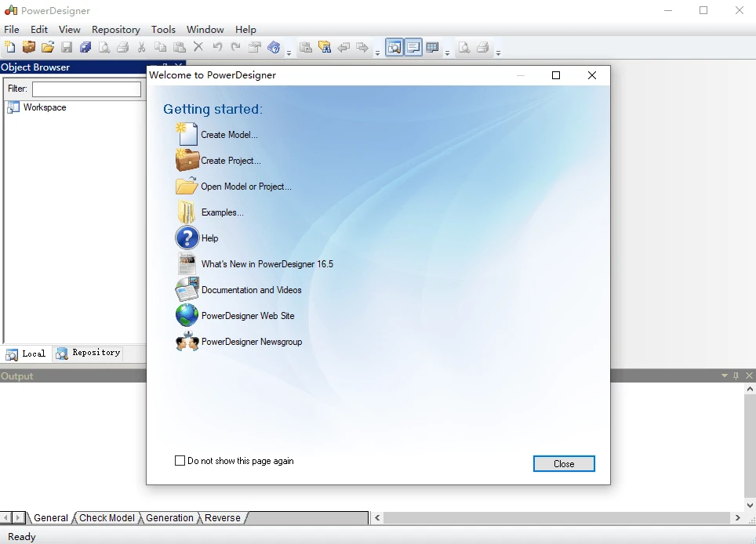Image resolution: width=756 pixels, height=544 pixels.
Task: Select the Reverse output tab
Action: 222,518
